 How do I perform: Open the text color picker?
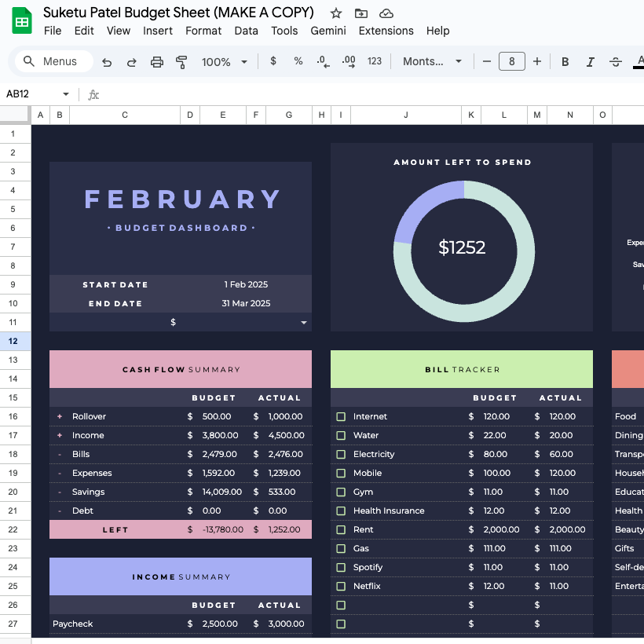tap(638, 62)
